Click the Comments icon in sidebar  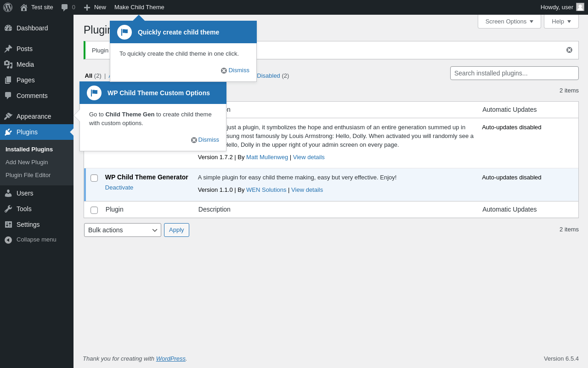(8, 96)
